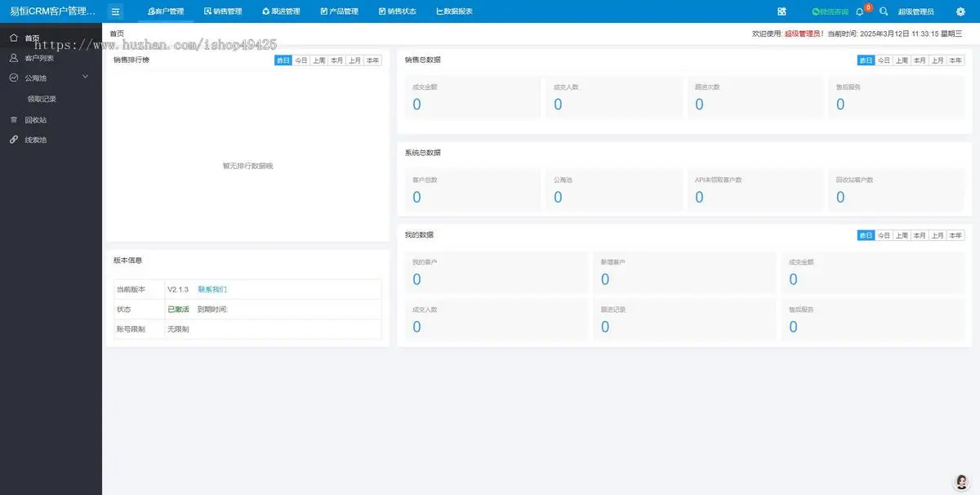Viewport: 980px width, 495px height.
Task: Switch to 销售状态 top menu
Action: (x=398, y=11)
